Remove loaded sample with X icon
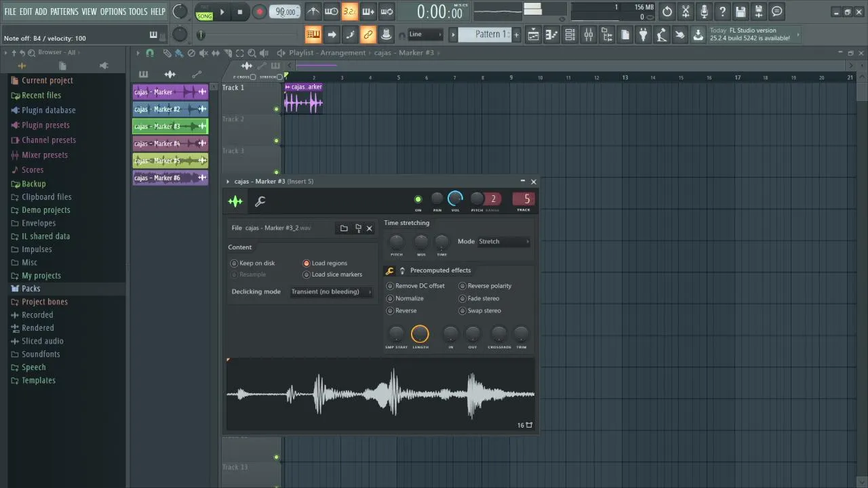The width and height of the screenshot is (868, 488). (370, 228)
